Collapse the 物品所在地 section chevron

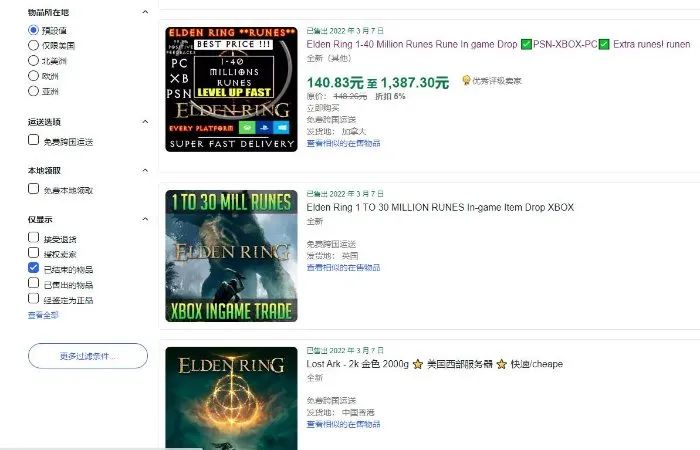(x=145, y=12)
